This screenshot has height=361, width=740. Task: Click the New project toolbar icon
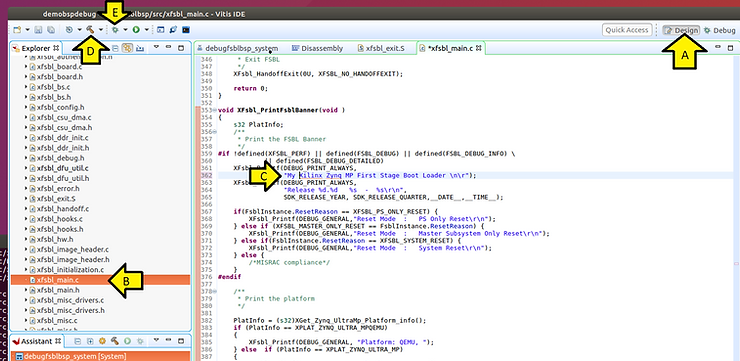[17, 30]
